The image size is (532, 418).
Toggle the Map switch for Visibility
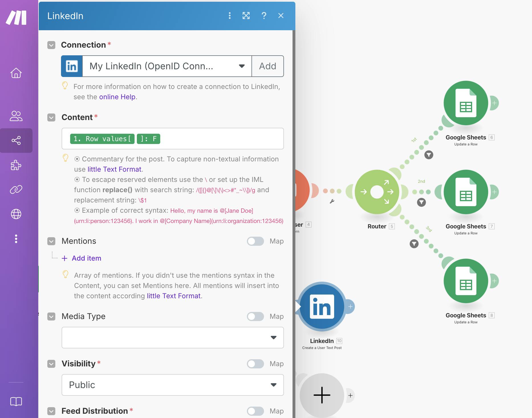(x=255, y=364)
